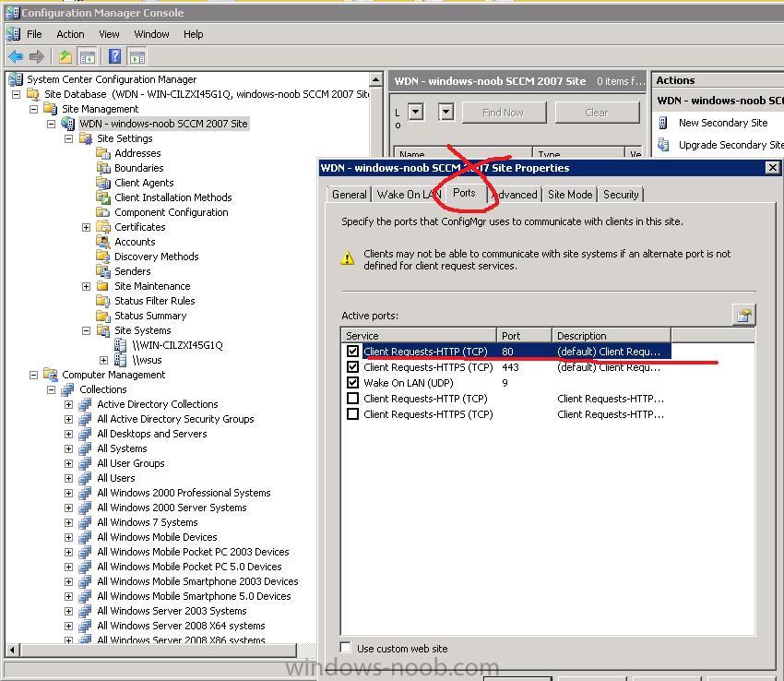Uncheck Client Requests-HTTP (TCP) port 80
The image size is (784, 681).
pyautogui.click(x=353, y=352)
